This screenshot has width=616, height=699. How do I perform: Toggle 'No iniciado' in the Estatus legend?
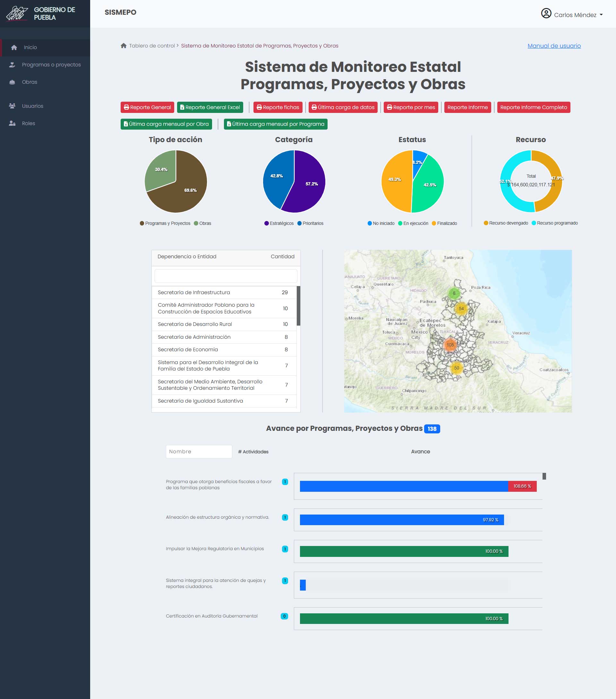(x=381, y=223)
